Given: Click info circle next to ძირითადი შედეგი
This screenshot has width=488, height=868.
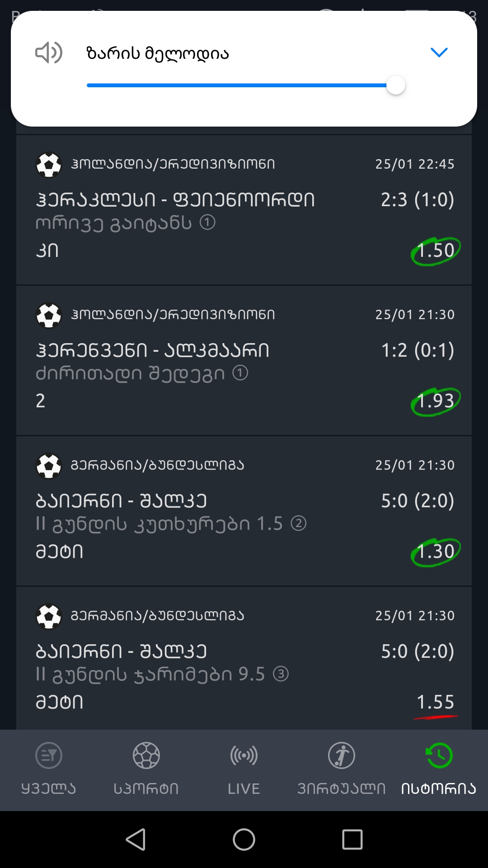Looking at the screenshot, I should pos(240,373).
